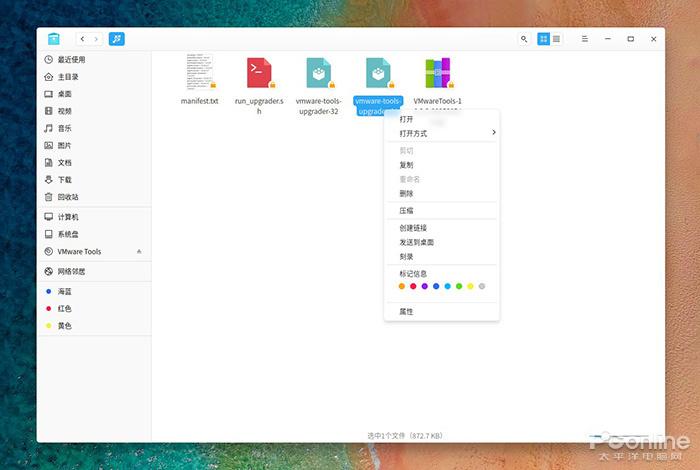Switch to icon grid view
This screenshot has width=700, height=470.
(544, 39)
